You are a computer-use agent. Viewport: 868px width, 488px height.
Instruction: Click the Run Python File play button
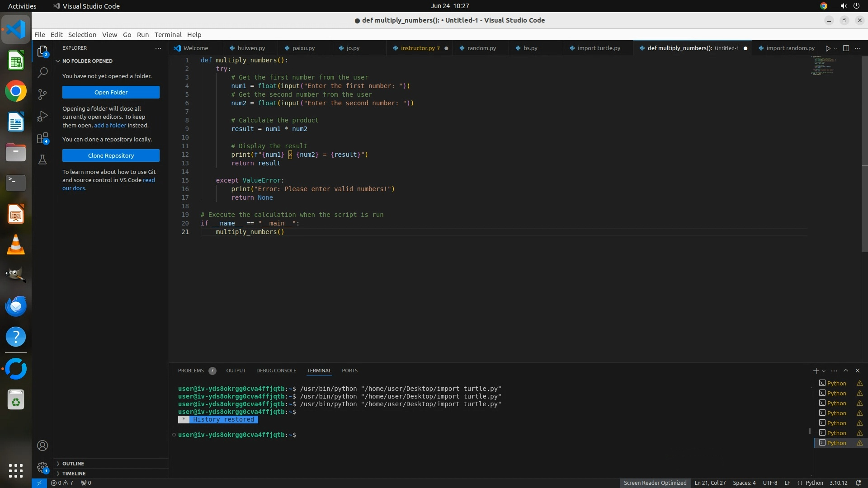[x=827, y=48]
